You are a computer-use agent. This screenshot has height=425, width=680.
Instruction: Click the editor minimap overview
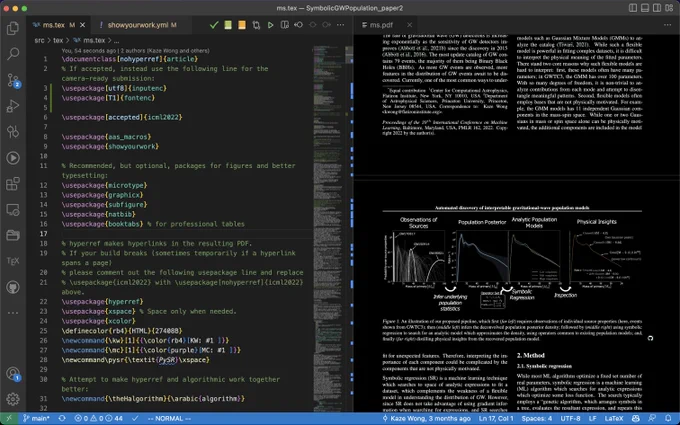[x=328, y=226]
